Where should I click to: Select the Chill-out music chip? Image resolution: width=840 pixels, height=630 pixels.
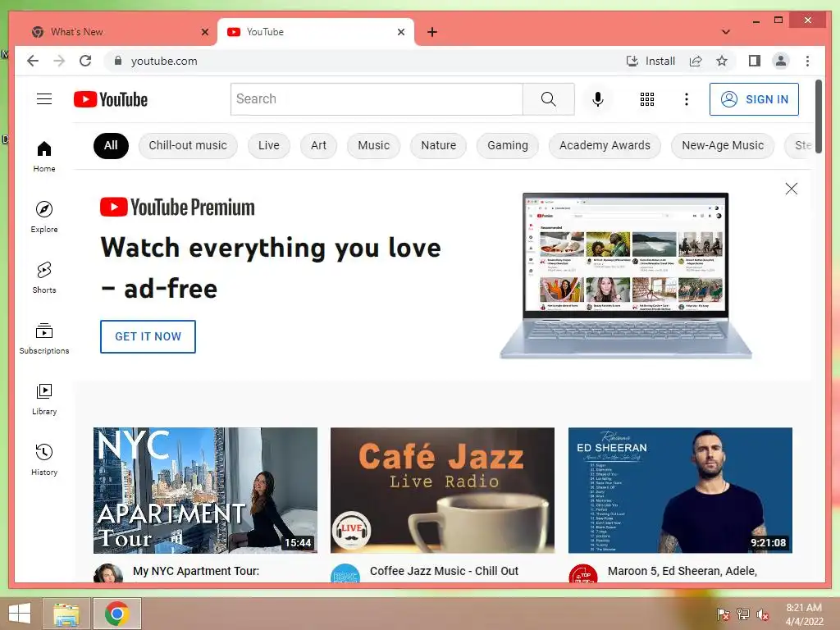click(x=188, y=146)
